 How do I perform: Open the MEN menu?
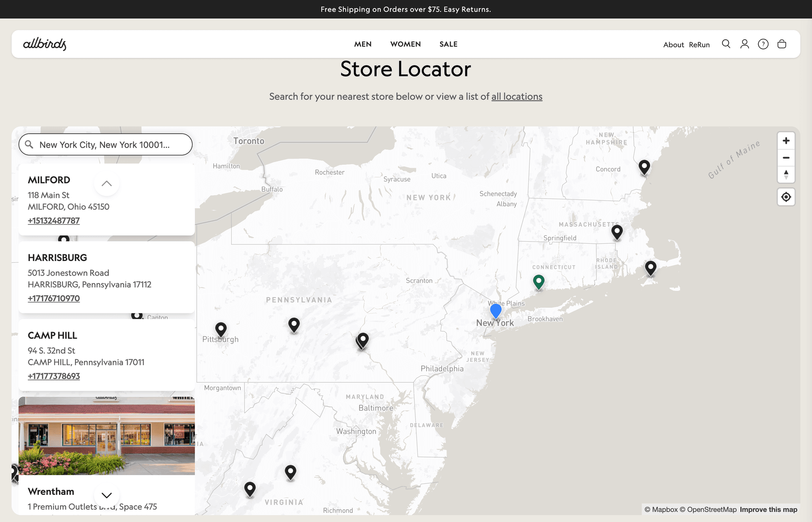363,44
